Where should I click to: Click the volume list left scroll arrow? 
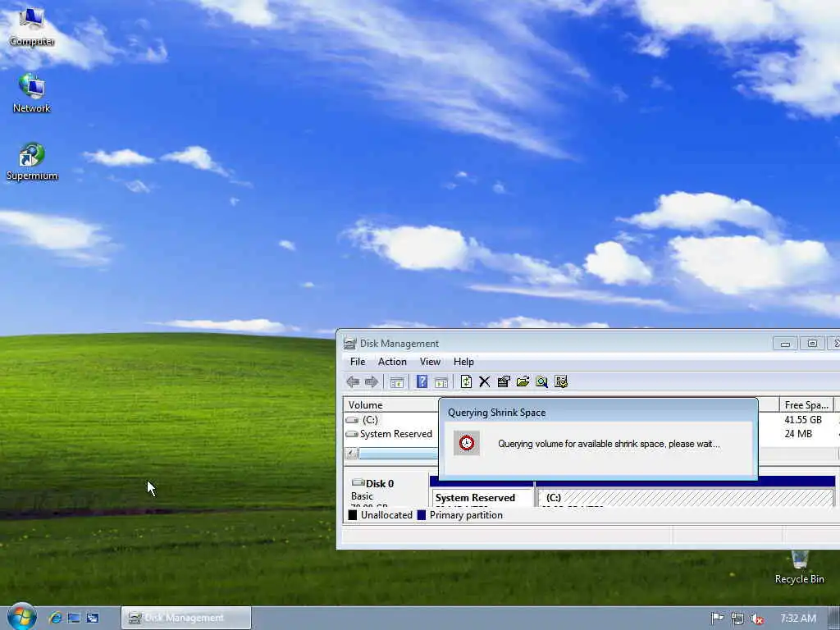pos(351,454)
